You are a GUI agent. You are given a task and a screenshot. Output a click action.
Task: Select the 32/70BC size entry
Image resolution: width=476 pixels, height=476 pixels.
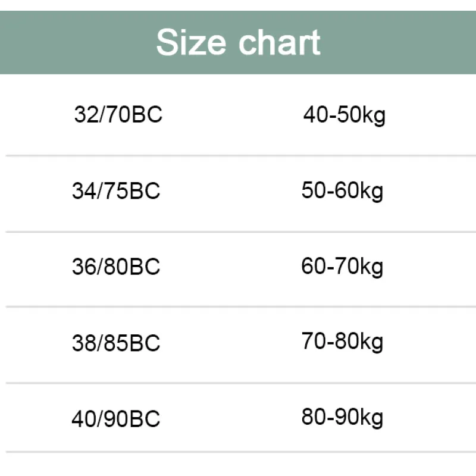tap(118, 114)
